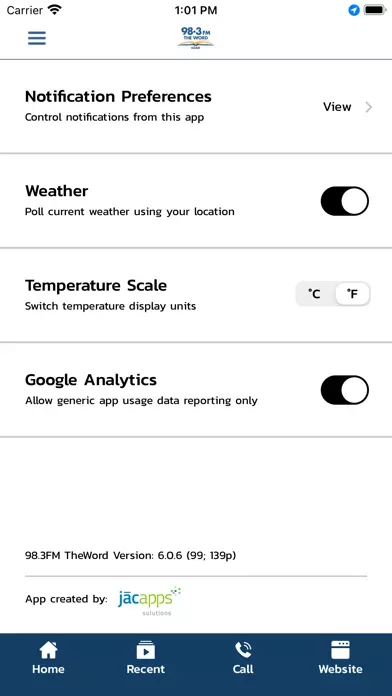Expand Notification Preferences via chevron arrow
This screenshot has height=696, width=392.
point(368,107)
